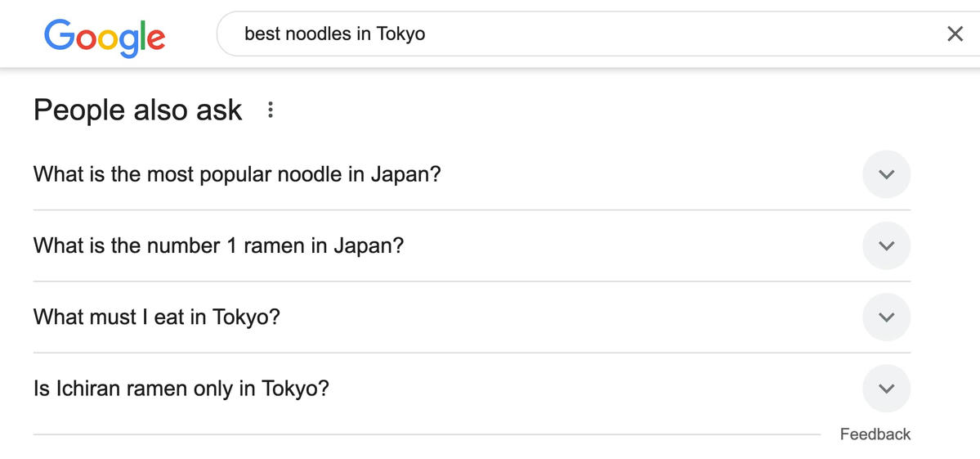Viewport: 980px width, 459px height.
Task: Click the blue capital G of the Google logo
Action: point(60,34)
